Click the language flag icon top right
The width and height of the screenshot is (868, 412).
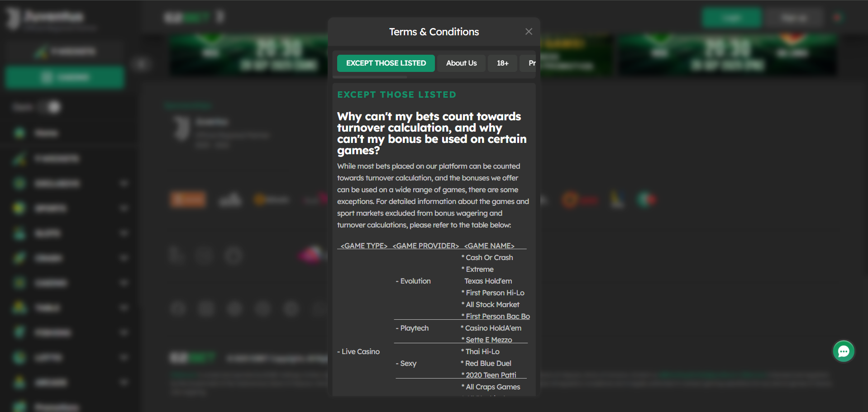coord(837,18)
